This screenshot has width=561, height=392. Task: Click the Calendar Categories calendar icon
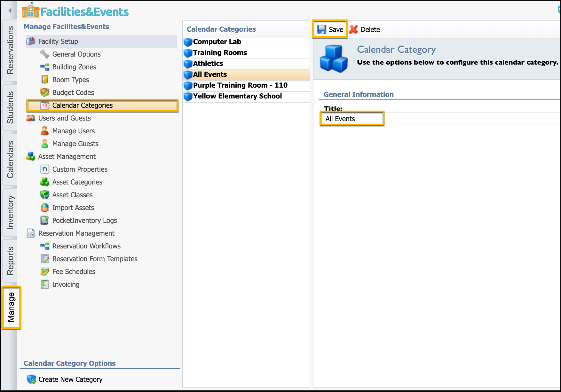point(45,105)
